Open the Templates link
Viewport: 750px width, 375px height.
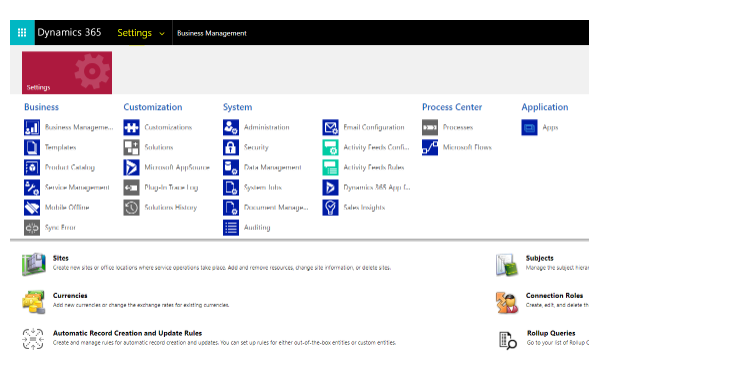coord(61,148)
